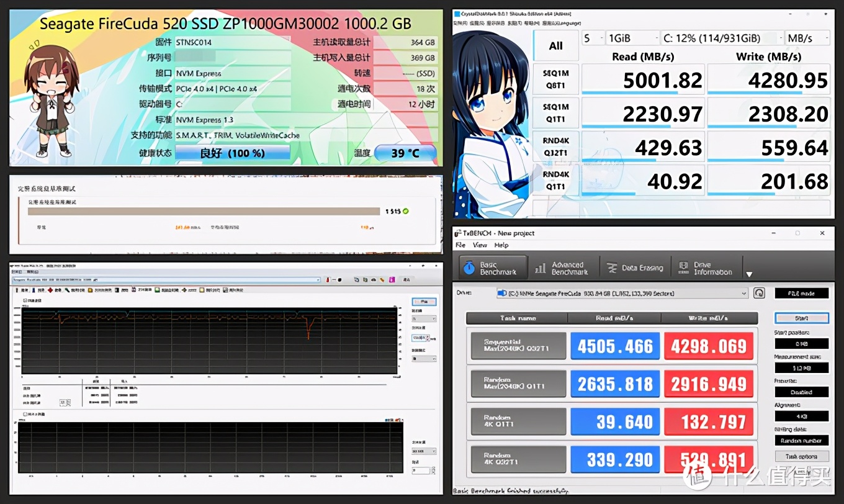Click the health status good (100%) indicator
Screen dimensions: 844x504
[232, 153]
